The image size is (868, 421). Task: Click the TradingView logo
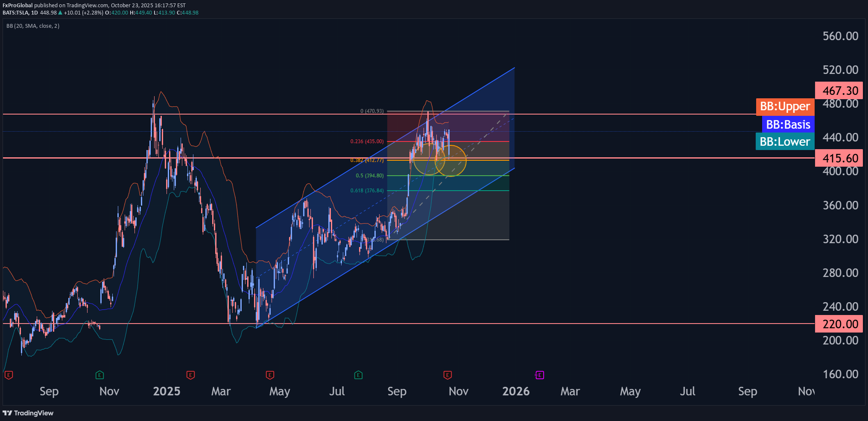tap(28, 413)
